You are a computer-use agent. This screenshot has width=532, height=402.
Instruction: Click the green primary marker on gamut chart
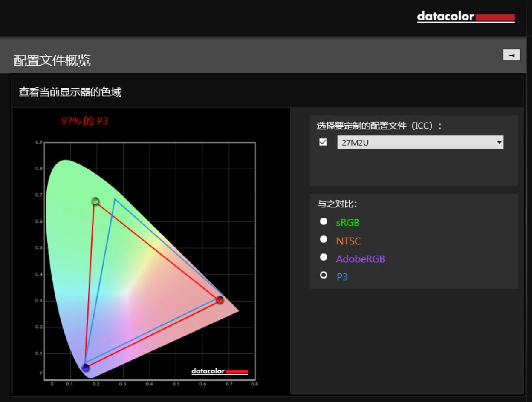[x=95, y=201]
